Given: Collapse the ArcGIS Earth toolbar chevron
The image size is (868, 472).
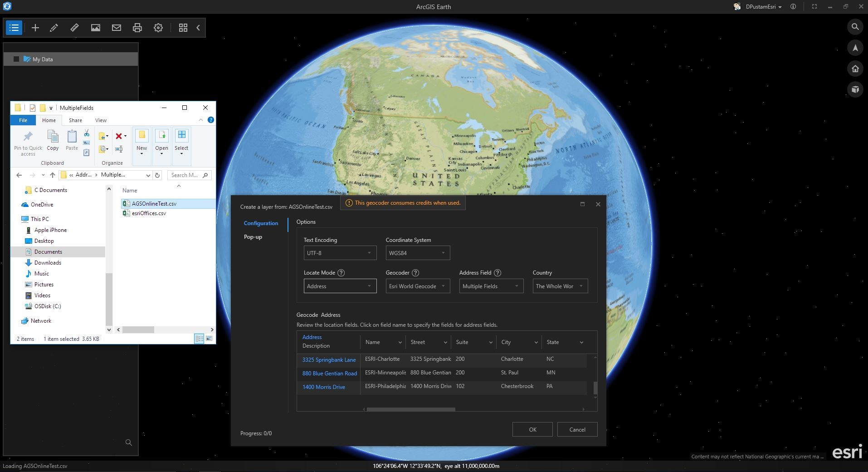Looking at the screenshot, I should tap(198, 28).
